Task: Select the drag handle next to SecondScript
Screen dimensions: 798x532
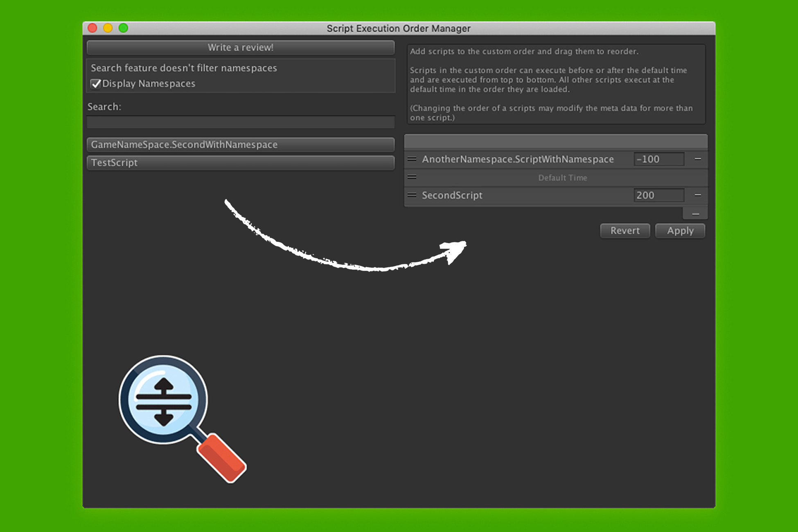Action: click(412, 195)
